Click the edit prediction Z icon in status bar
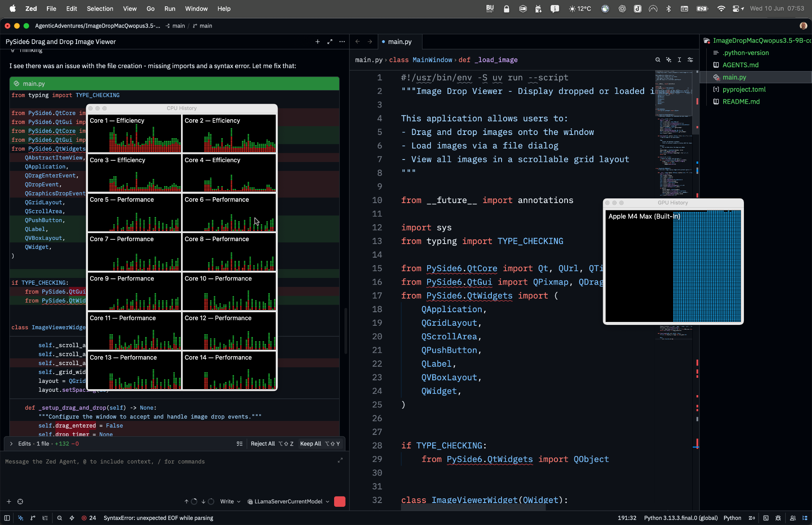The image size is (812, 525). point(752,518)
